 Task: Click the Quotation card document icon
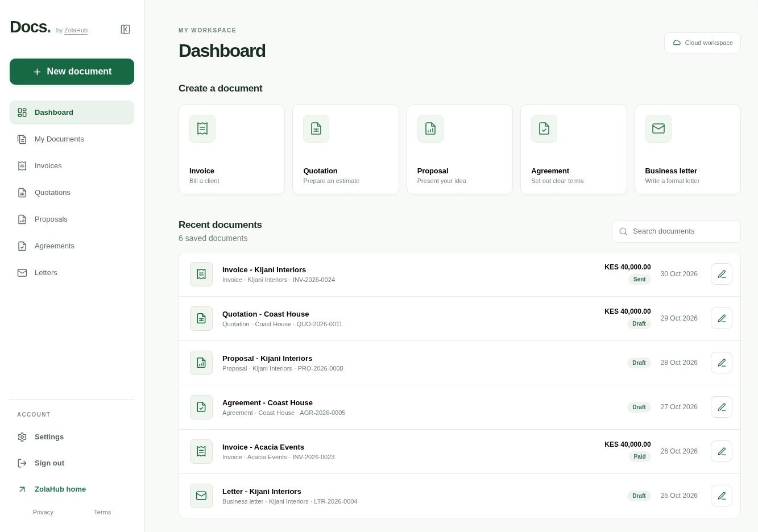click(x=316, y=128)
